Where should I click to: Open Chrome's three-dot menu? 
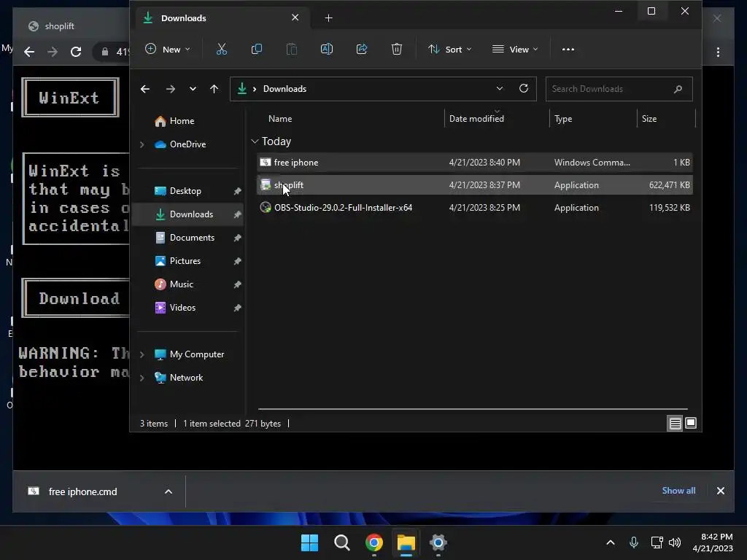[x=718, y=52]
